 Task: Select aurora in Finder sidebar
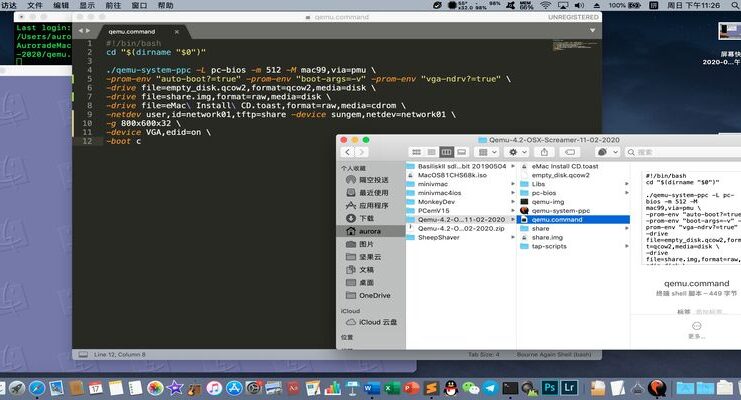[371, 231]
